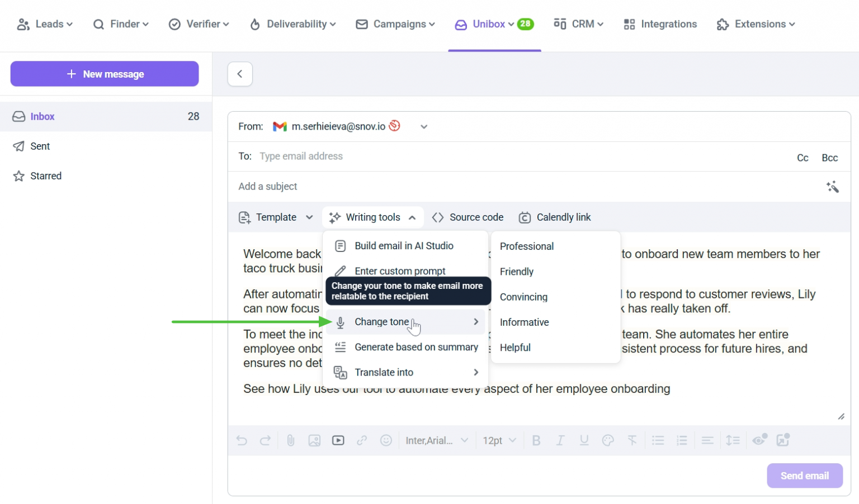Open the font family dropdown
Screen dimensions: 859x504
437,440
